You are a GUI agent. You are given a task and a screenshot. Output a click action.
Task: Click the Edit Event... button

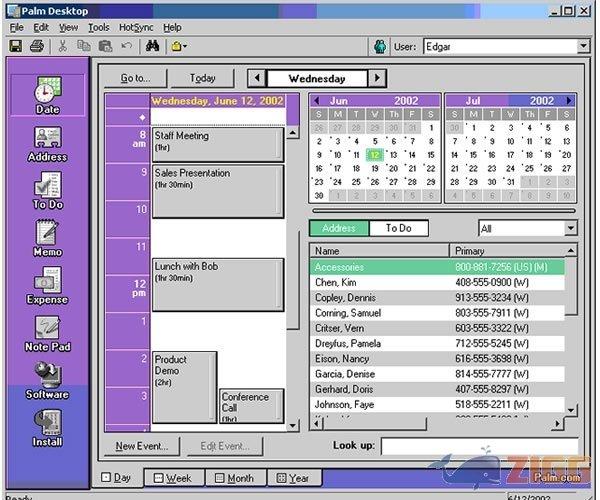click(225, 446)
